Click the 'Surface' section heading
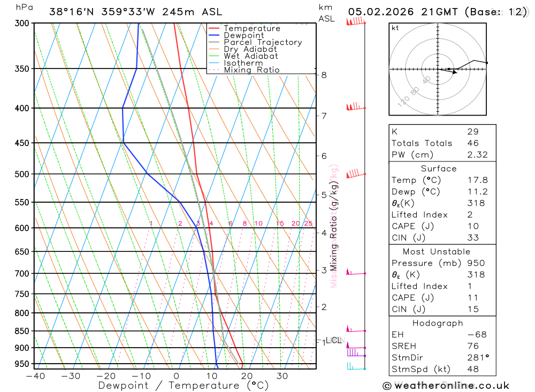Screen dimensions: 535x392 [439, 169]
